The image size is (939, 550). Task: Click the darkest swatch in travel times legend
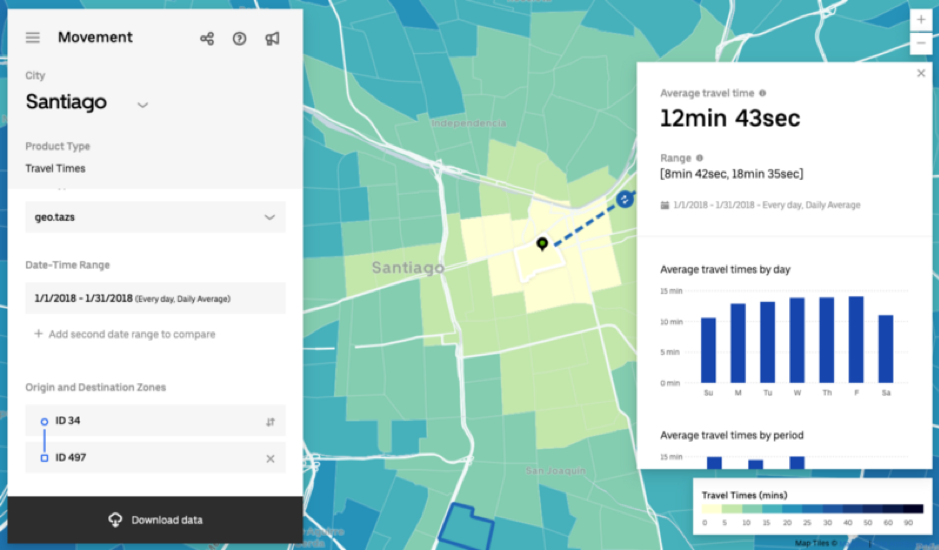tap(910, 509)
